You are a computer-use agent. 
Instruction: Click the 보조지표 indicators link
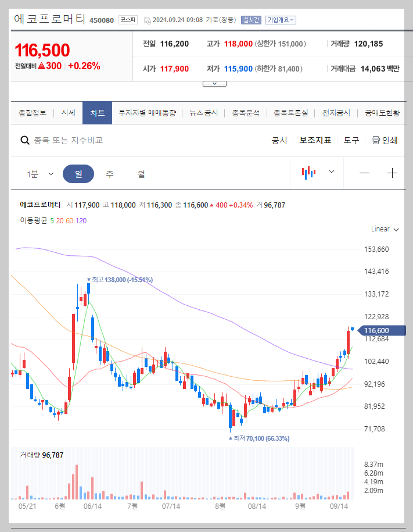coord(315,141)
